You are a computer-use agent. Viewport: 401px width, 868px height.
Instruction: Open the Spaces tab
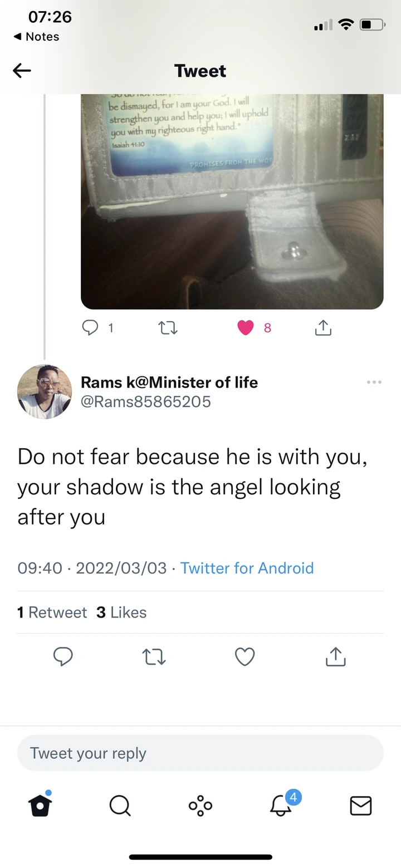click(200, 805)
